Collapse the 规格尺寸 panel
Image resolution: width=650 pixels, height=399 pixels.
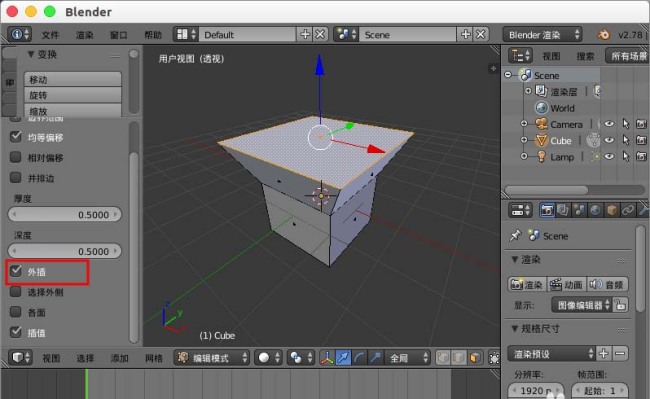tap(514, 329)
